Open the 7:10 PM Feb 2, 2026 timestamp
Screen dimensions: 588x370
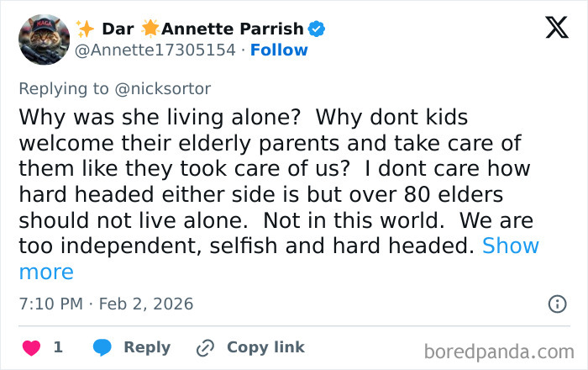(106, 304)
